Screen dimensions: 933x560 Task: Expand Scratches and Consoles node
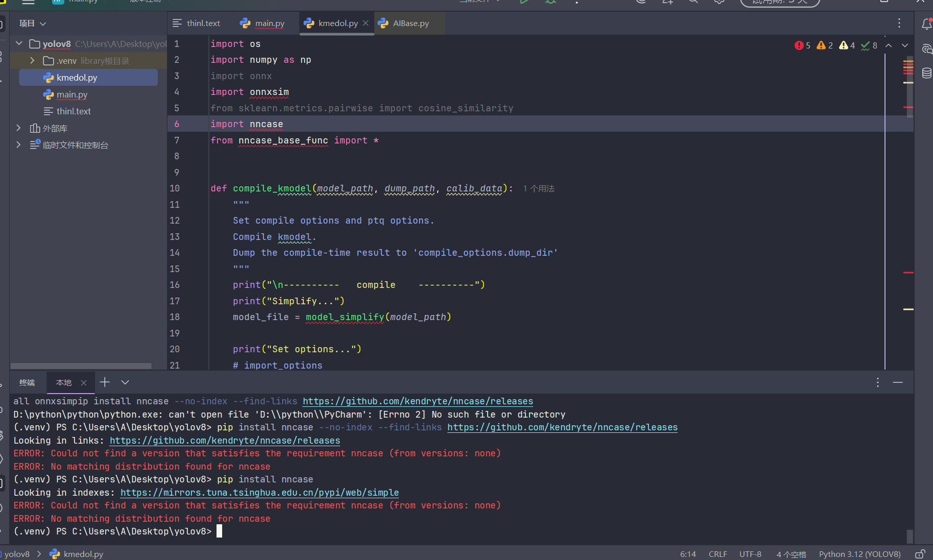tap(18, 144)
